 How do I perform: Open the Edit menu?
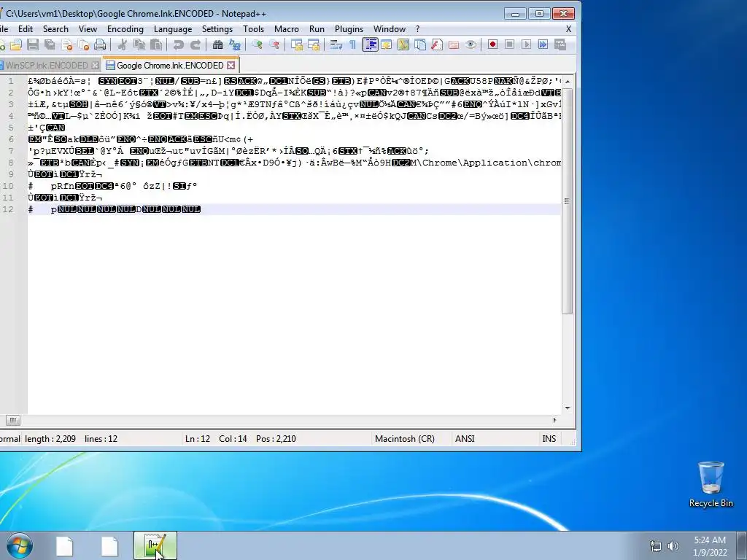point(26,29)
